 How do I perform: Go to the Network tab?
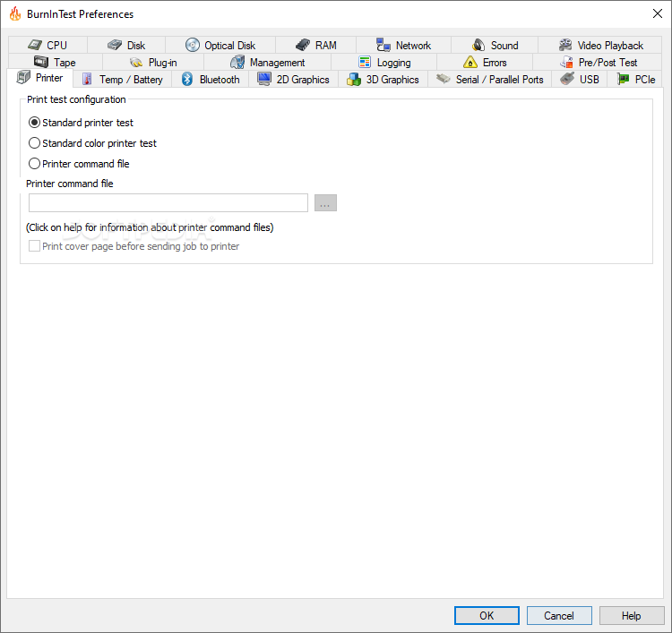(403, 45)
